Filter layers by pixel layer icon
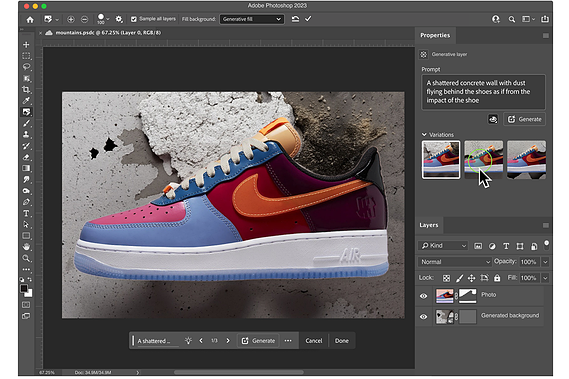Image resolution: width=569 pixels, height=379 pixels. point(478,246)
